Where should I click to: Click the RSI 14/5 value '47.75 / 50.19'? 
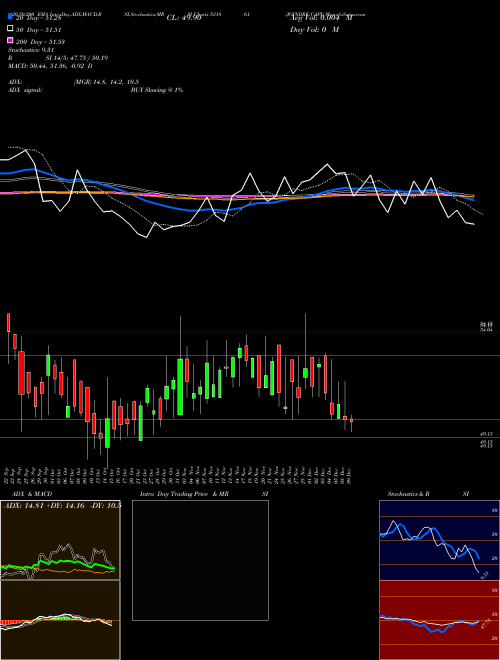[x=88, y=58]
